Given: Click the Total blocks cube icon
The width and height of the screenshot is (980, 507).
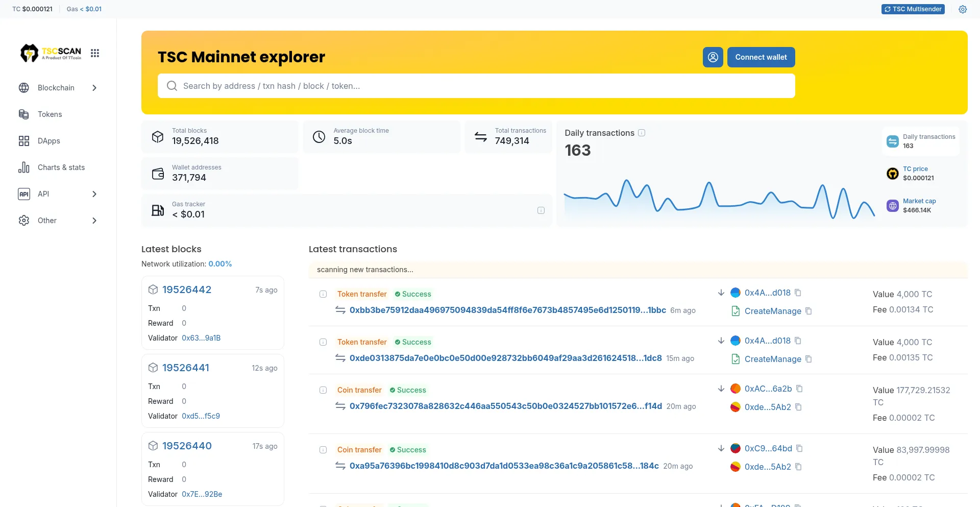Looking at the screenshot, I should coord(158,137).
